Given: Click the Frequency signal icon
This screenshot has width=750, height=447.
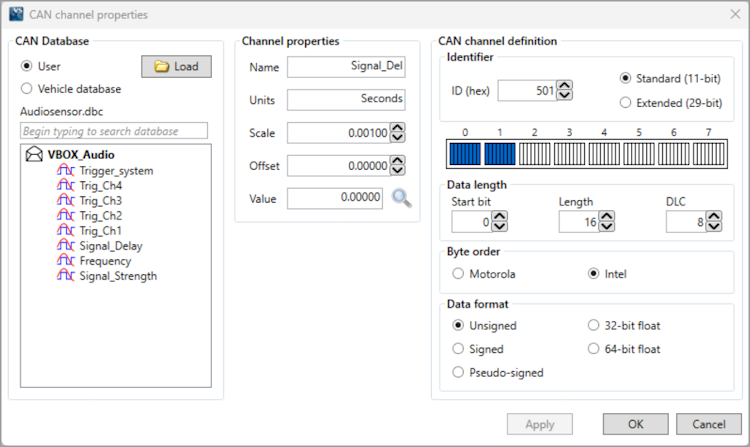Looking at the screenshot, I should pos(66,261).
